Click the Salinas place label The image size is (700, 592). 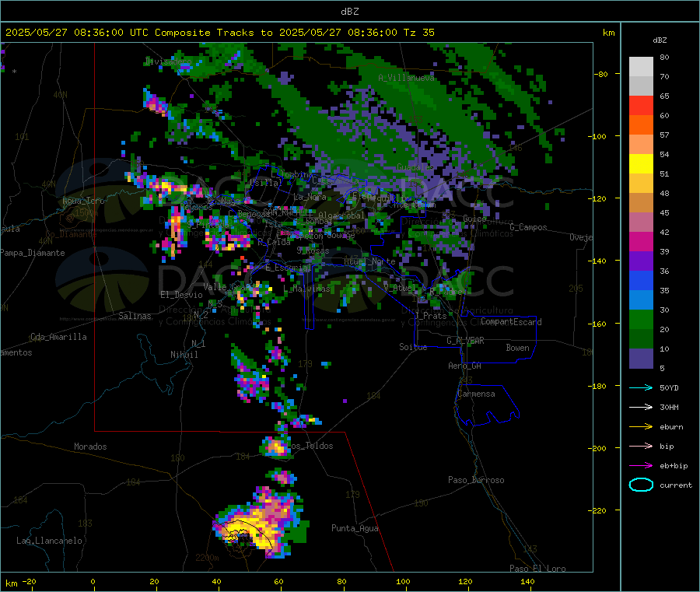135,316
